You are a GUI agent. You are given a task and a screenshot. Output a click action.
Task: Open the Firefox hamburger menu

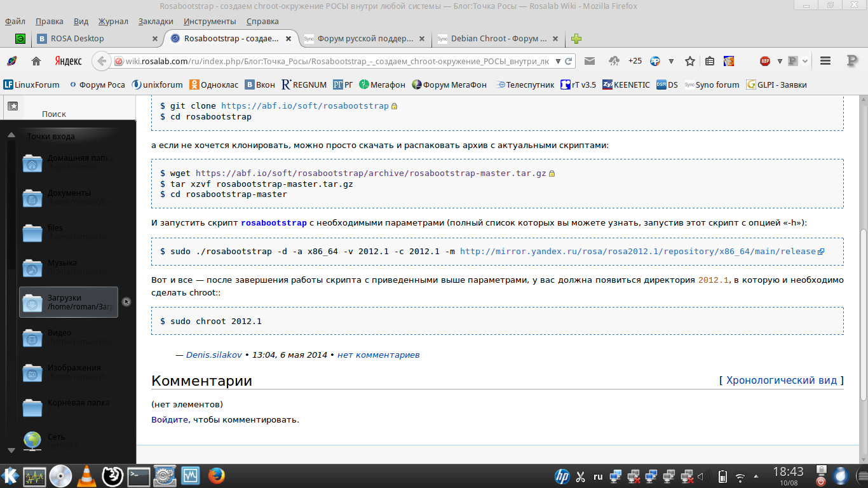[x=825, y=61]
